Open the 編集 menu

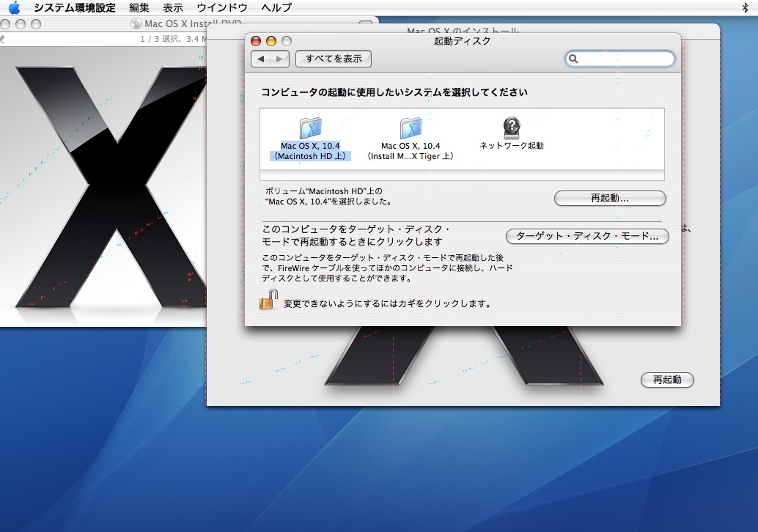click(x=139, y=8)
